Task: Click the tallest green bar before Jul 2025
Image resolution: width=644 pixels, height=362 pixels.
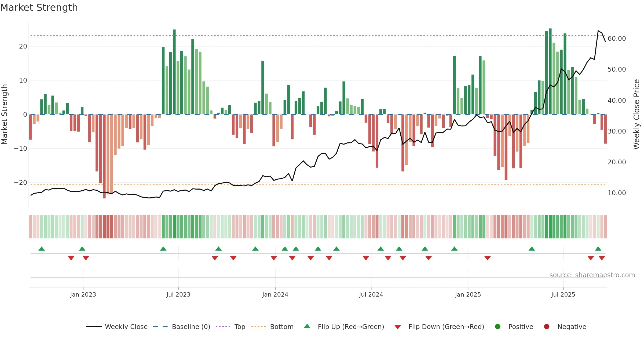Action: [550, 71]
